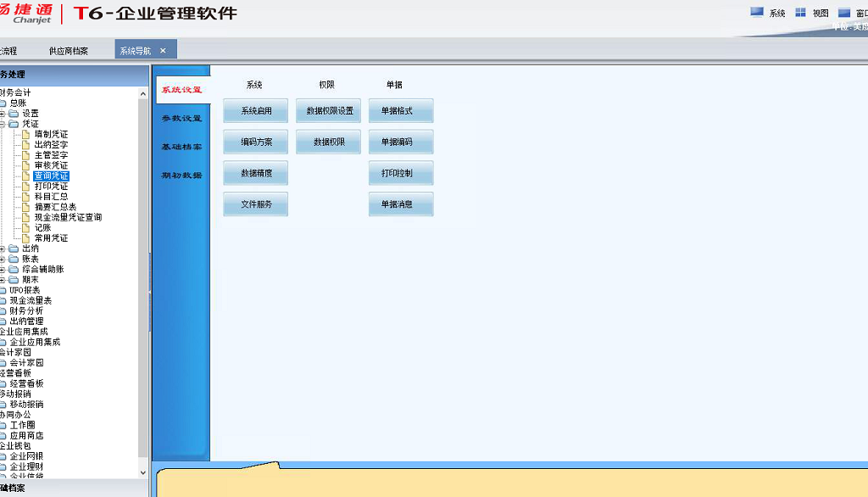Select 查询凭证 in the tree
Viewport: 868px width, 497px height.
point(52,176)
